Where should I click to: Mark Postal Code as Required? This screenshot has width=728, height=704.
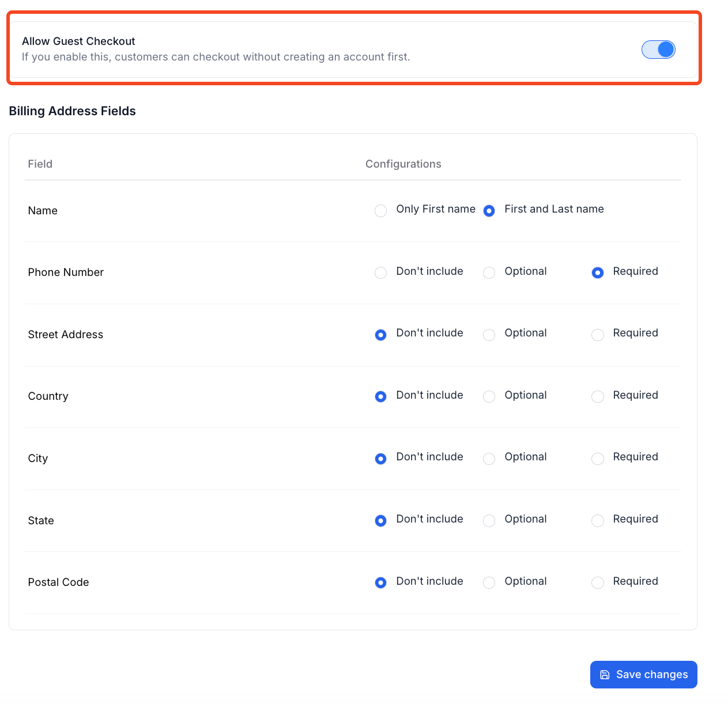pos(598,582)
